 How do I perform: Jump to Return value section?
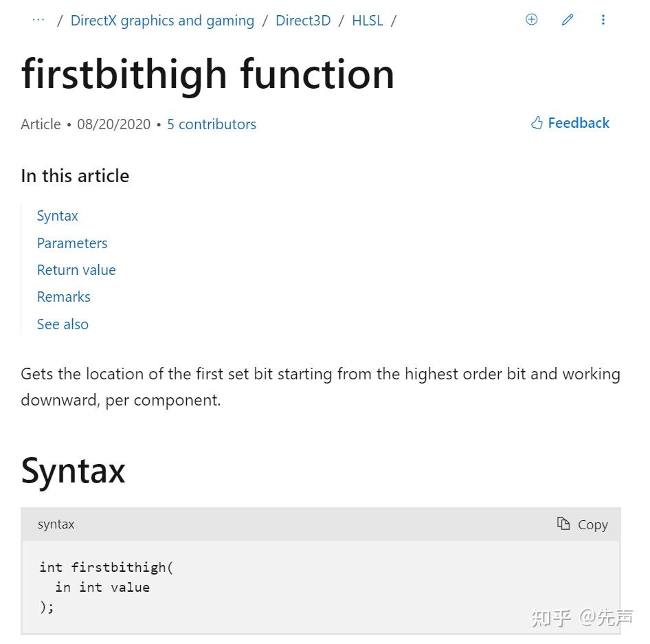point(76,270)
